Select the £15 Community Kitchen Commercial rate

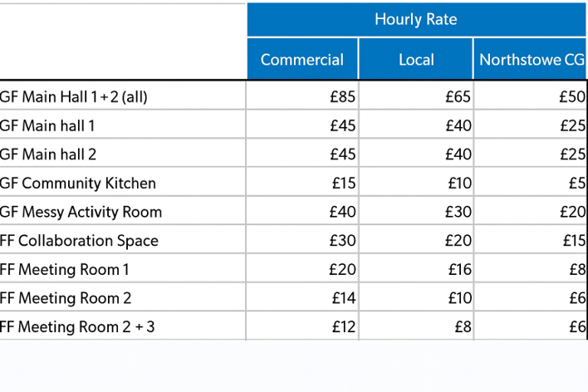(x=343, y=184)
